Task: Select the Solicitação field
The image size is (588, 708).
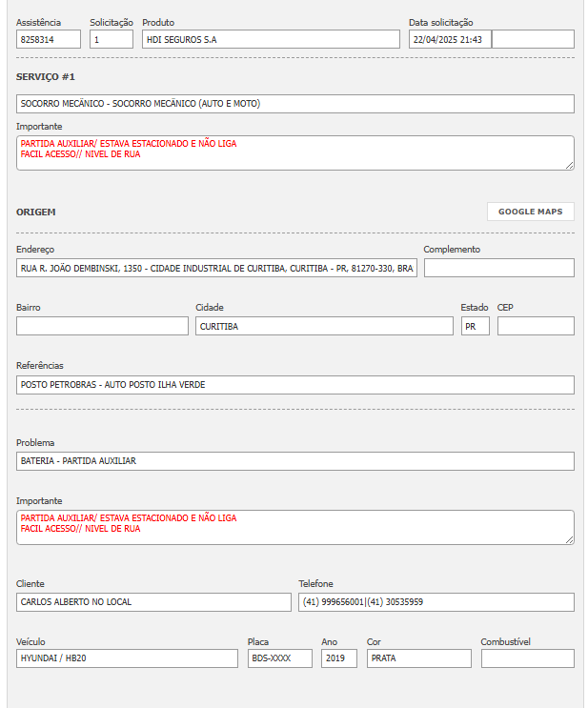Action: click(111, 39)
